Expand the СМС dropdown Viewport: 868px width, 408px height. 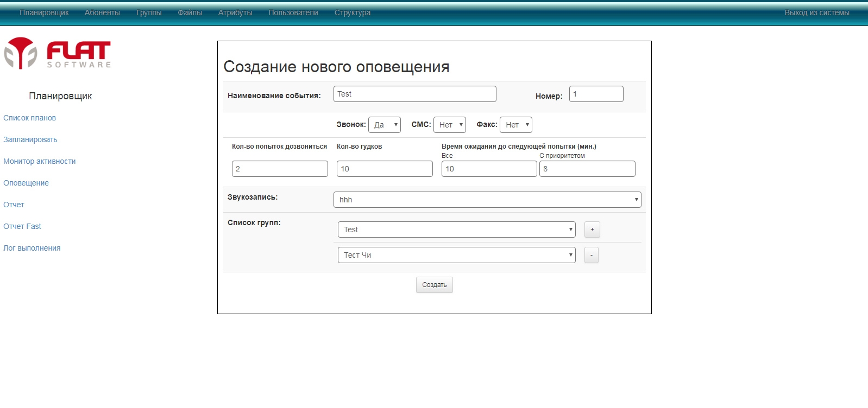click(x=450, y=125)
